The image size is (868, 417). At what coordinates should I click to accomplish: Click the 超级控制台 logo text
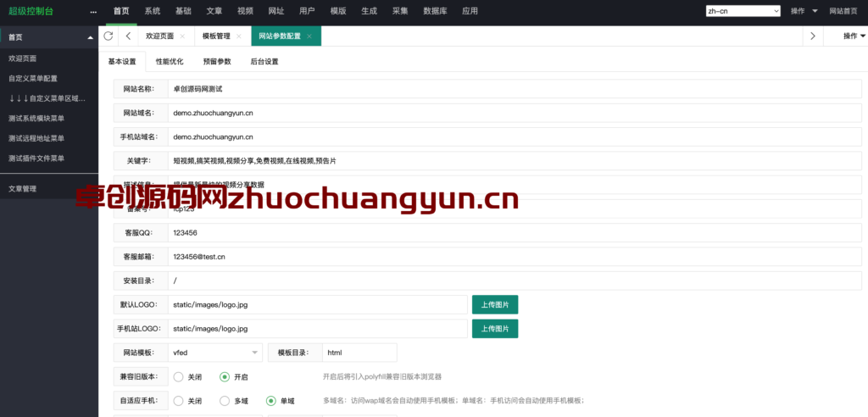point(31,11)
